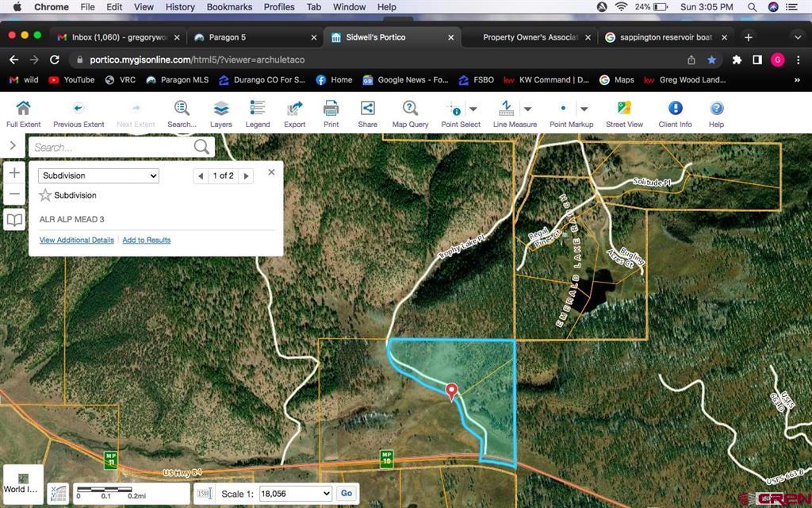
Task: Click the red parcel map marker
Action: click(x=452, y=391)
